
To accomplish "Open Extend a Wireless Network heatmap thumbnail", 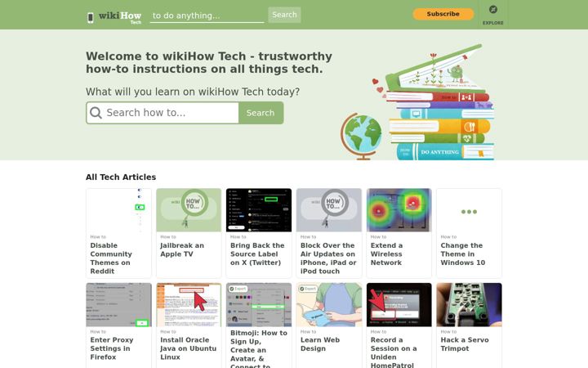I will tap(399, 210).
